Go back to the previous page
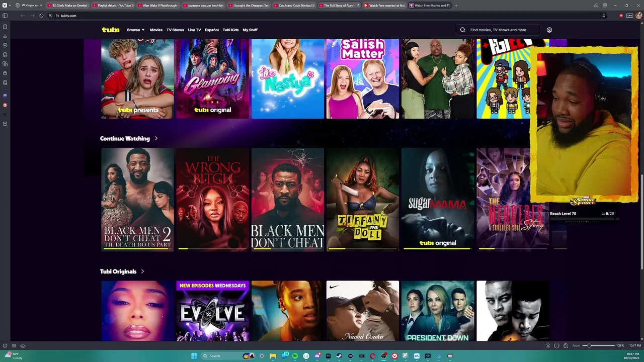This screenshot has height=362, width=644. click(22, 16)
